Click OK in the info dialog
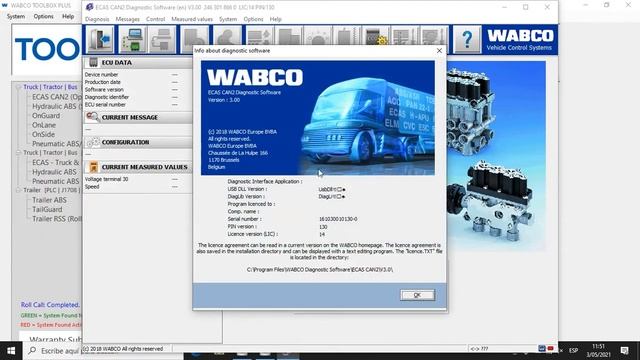 click(417, 295)
